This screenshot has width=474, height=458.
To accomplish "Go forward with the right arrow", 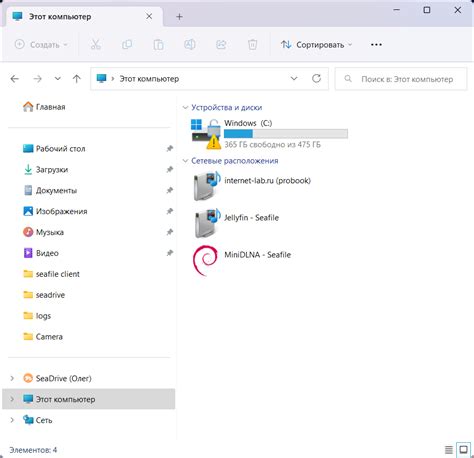I will (37, 79).
